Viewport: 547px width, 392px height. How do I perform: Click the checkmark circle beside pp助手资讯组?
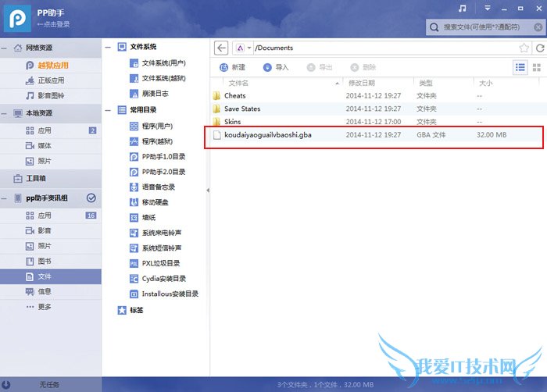[91, 198]
